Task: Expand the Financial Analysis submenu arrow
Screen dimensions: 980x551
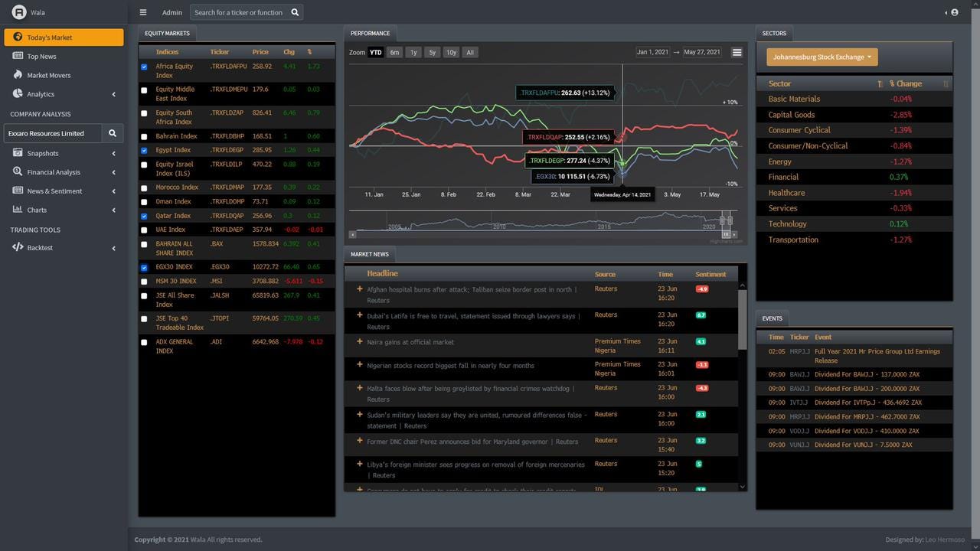Action: coord(113,172)
